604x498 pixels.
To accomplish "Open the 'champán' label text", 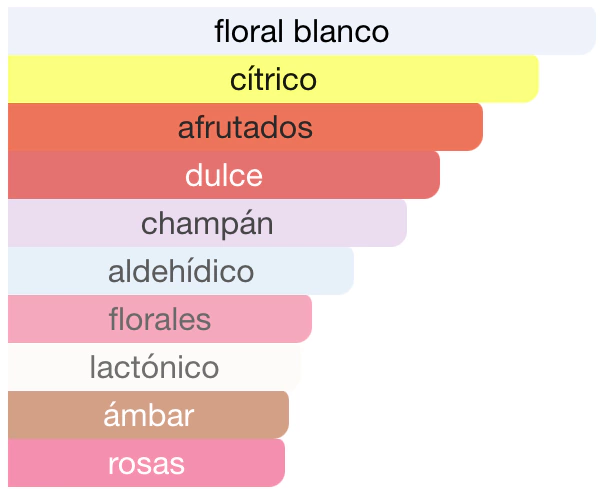I will point(207,223).
